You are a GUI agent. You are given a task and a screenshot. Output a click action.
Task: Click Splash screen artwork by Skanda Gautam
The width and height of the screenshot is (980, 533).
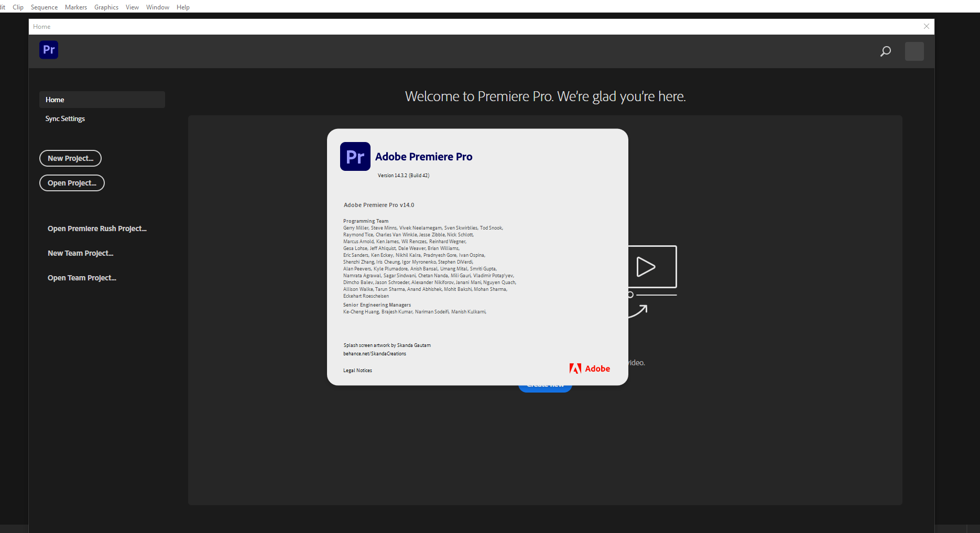387,345
